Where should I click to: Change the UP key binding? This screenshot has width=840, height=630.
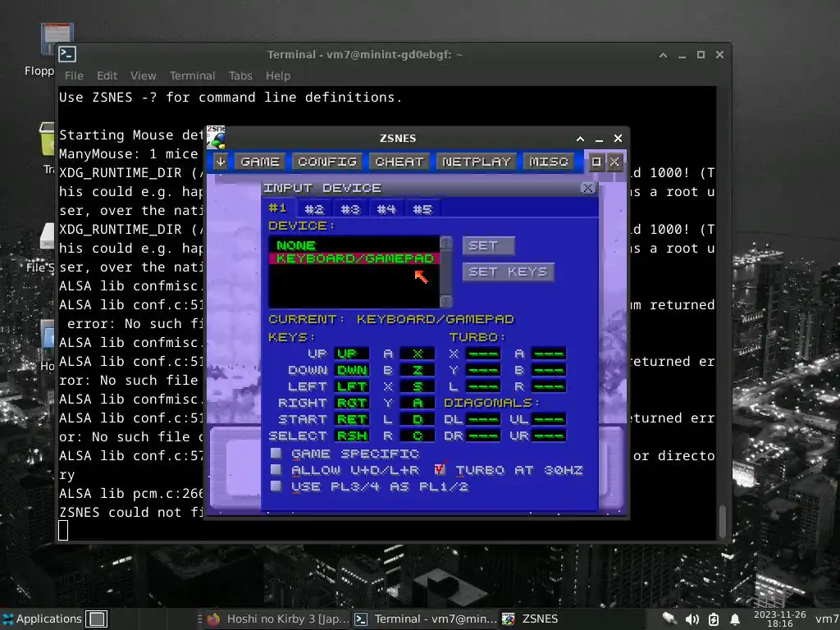351,354
